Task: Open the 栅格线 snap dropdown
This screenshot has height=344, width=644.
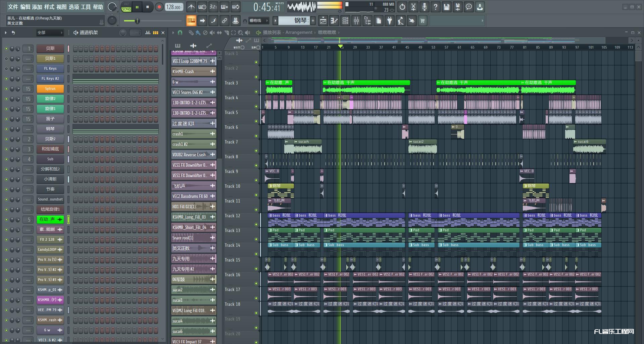Action: pos(259,21)
